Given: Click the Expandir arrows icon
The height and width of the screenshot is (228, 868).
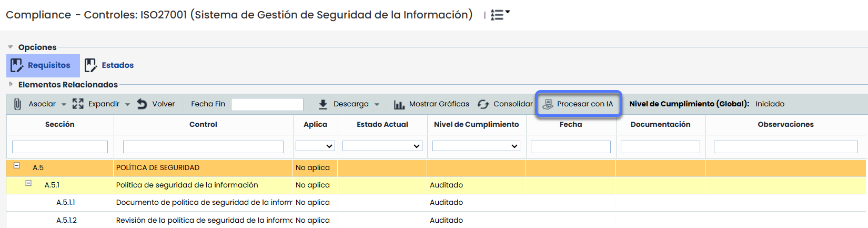Looking at the screenshot, I should coord(78,104).
